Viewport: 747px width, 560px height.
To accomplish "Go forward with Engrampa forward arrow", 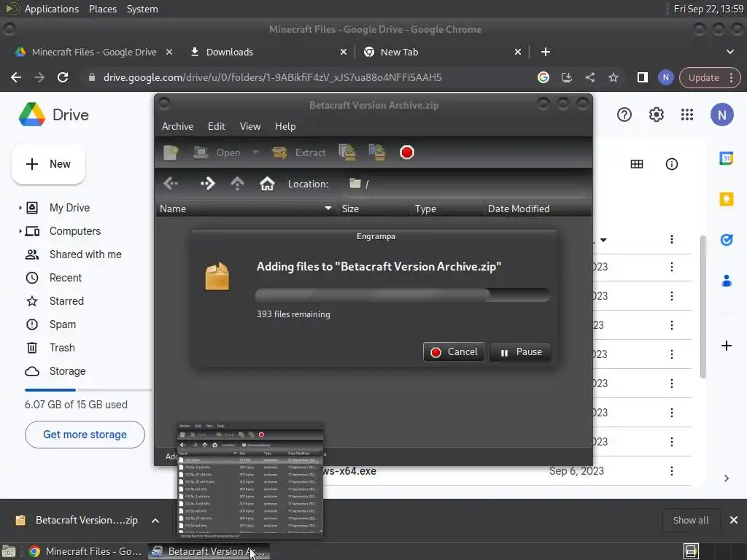I will (x=207, y=183).
